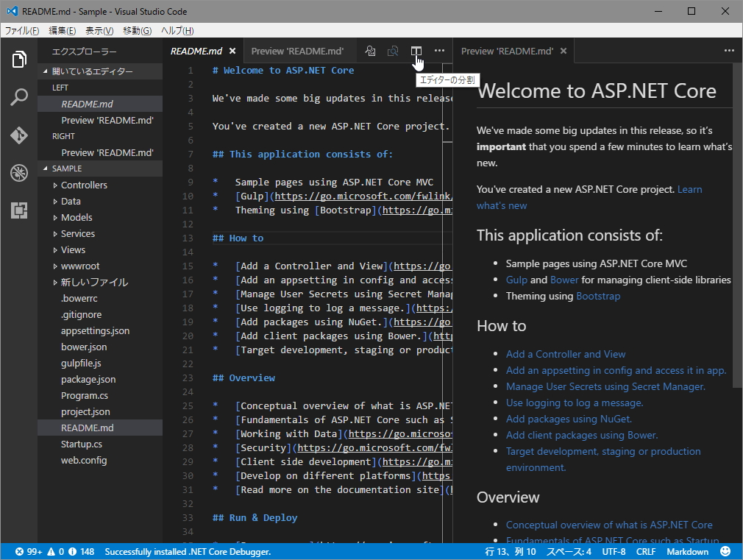Open the Source Control (Git) view
The width and height of the screenshot is (743, 560).
pos(19,135)
